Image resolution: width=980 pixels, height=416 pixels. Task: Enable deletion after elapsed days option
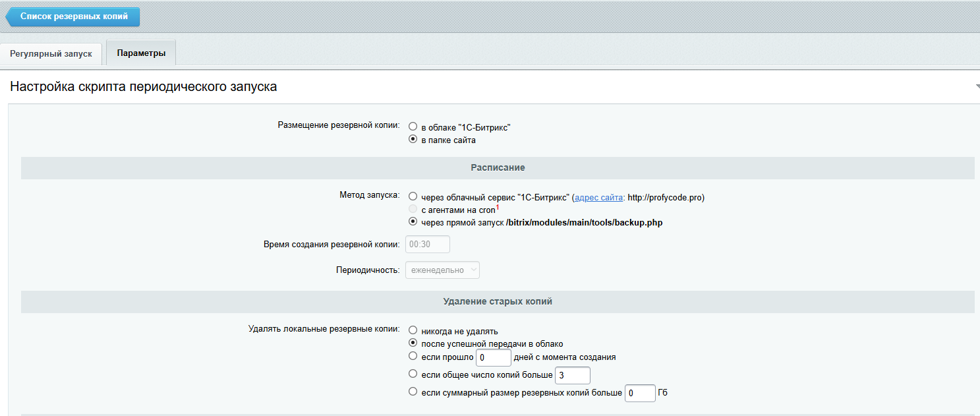(413, 356)
